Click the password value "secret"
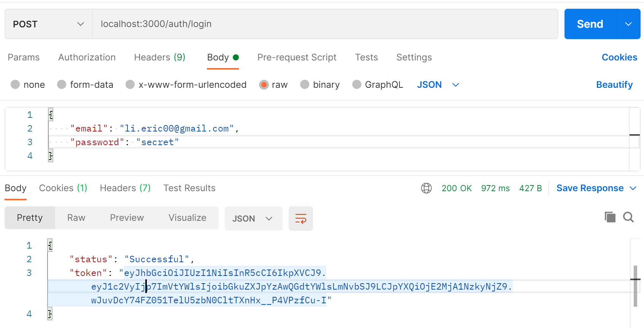The height and width of the screenshot is (328, 644). click(157, 142)
